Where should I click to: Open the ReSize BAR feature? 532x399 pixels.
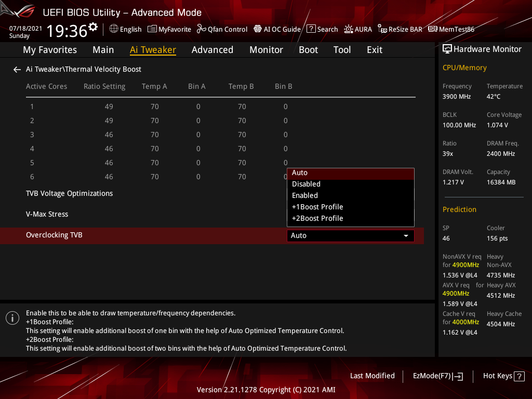point(400,29)
